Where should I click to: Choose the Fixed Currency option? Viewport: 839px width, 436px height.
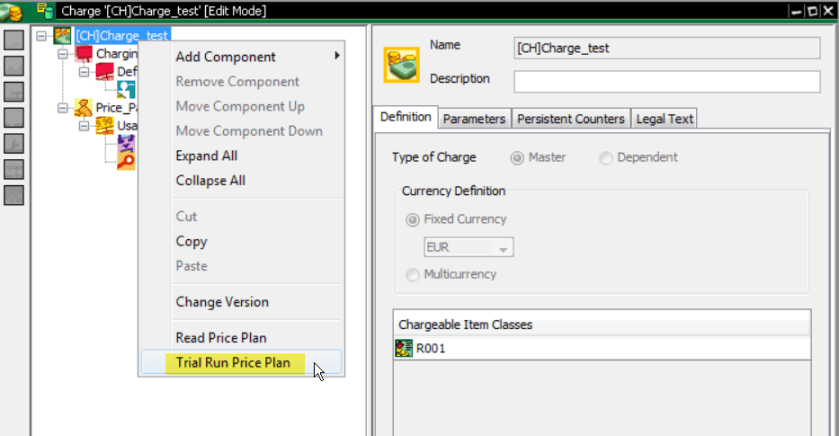pyautogui.click(x=412, y=220)
